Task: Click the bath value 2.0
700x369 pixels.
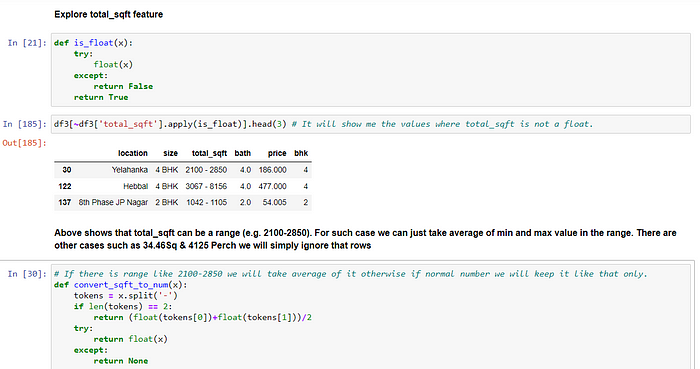Action: [245, 202]
